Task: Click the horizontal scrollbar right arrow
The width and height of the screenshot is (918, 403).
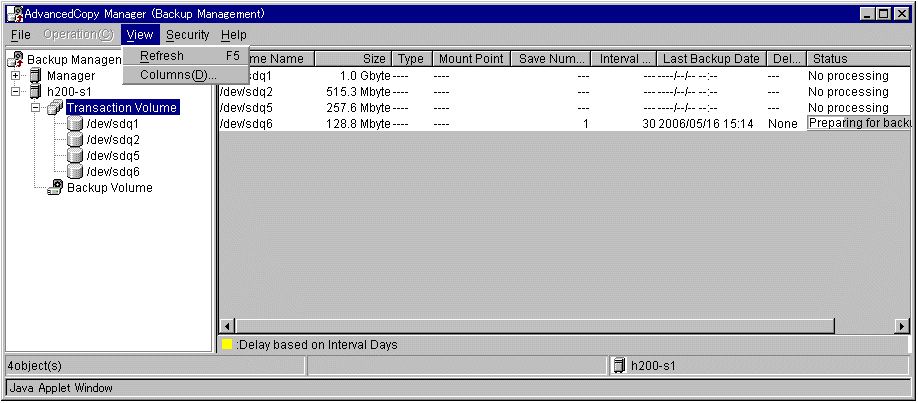Action: pyautogui.click(x=902, y=326)
